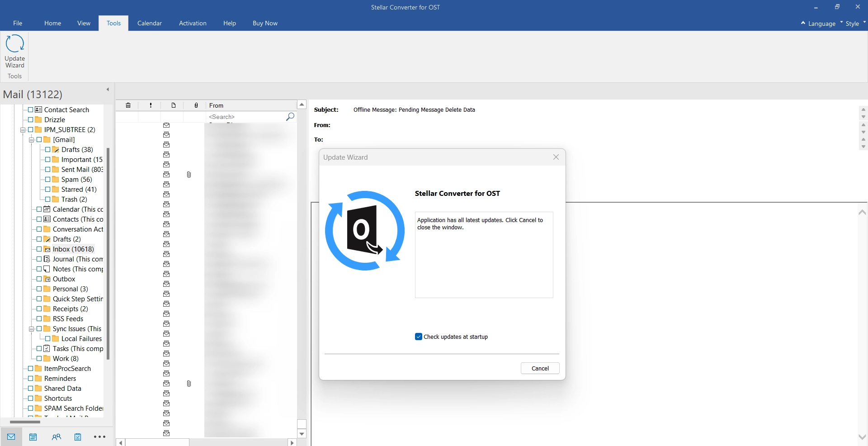Viewport: 868px width, 446px height.
Task: Open the File menu
Action: click(18, 23)
